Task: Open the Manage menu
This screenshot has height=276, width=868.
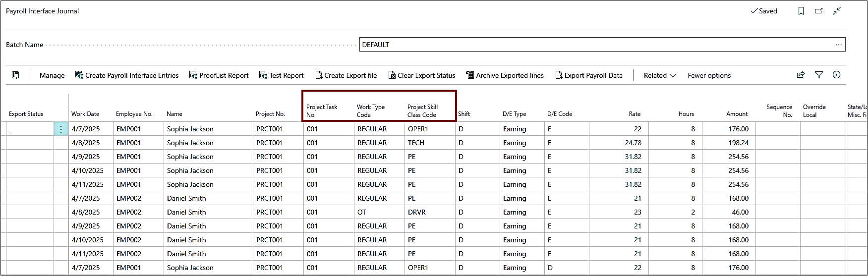Action: [52, 75]
